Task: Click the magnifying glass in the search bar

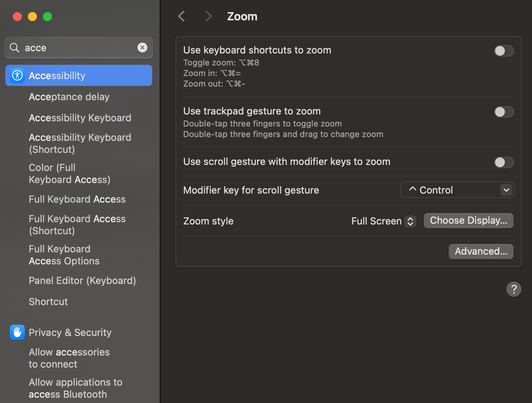Action: pos(14,47)
